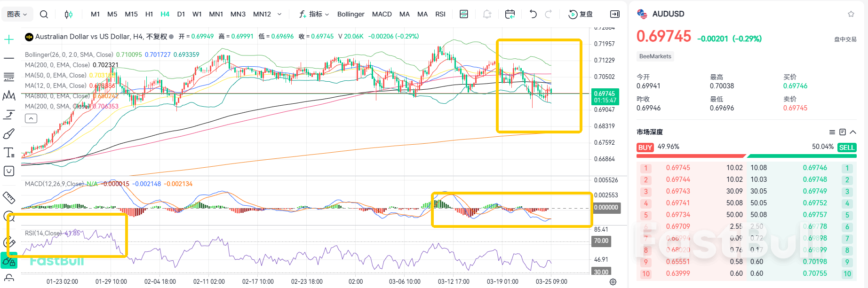The height and width of the screenshot is (288, 868).
Task: Select the brush drawing tool
Action: click(9, 133)
